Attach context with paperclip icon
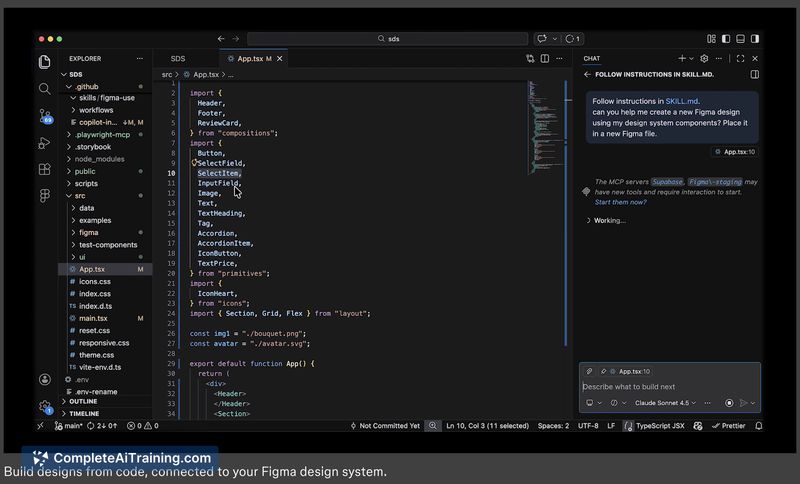Image resolution: width=800 pixels, height=484 pixels. coord(589,371)
